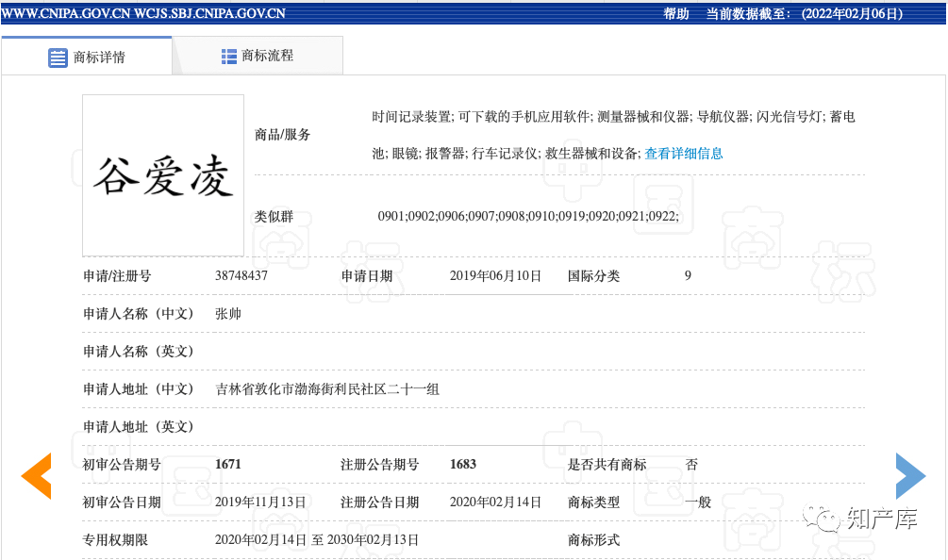Click the 商标详情 tab document icon

(58, 58)
